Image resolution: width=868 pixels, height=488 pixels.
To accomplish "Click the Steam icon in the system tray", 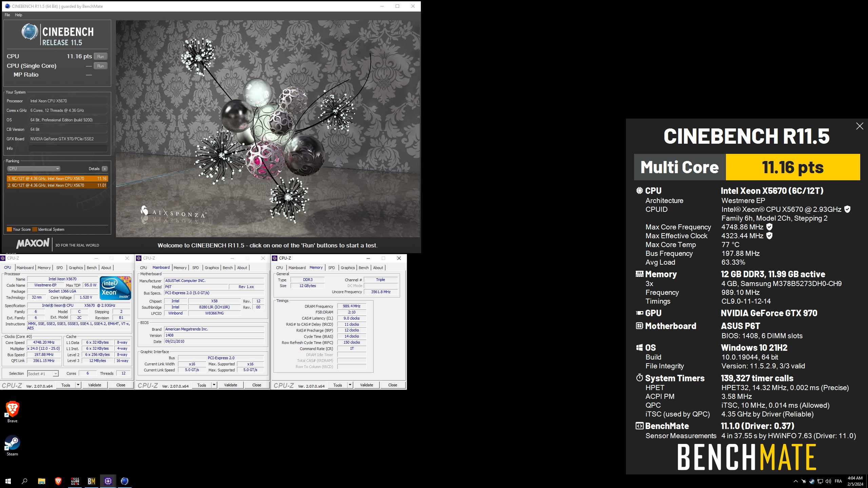I will [x=812, y=481].
